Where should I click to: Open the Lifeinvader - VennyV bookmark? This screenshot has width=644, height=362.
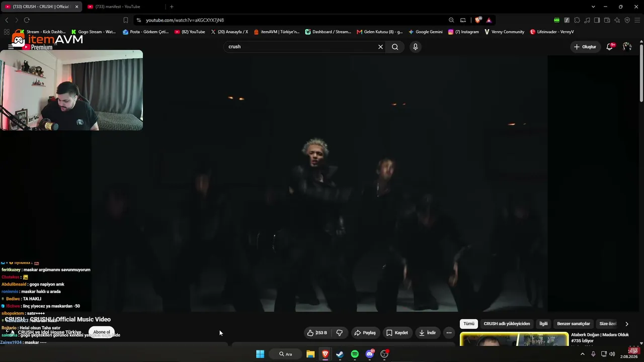coord(552,32)
